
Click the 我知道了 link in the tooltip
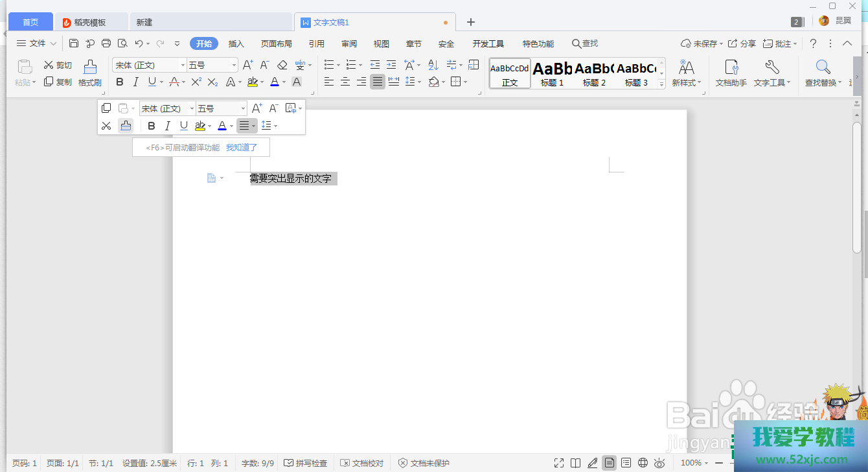pos(242,148)
